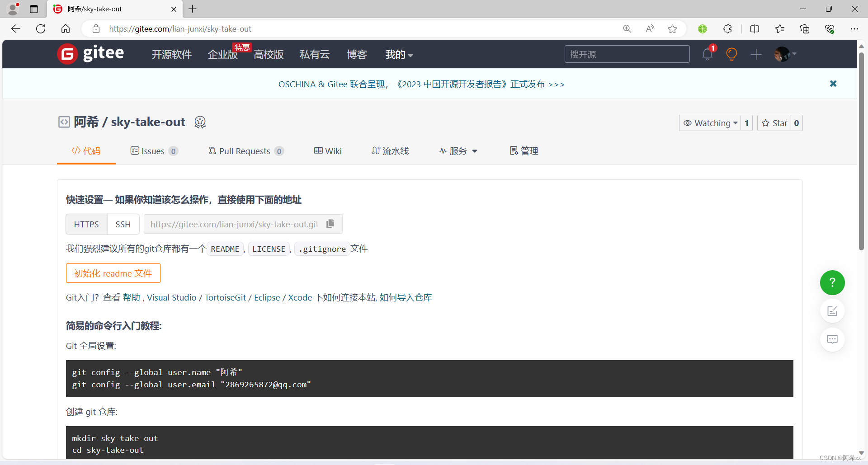Open the floating help question mark button
Image resolution: width=868 pixels, height=465 pixels.
(832, 283)
